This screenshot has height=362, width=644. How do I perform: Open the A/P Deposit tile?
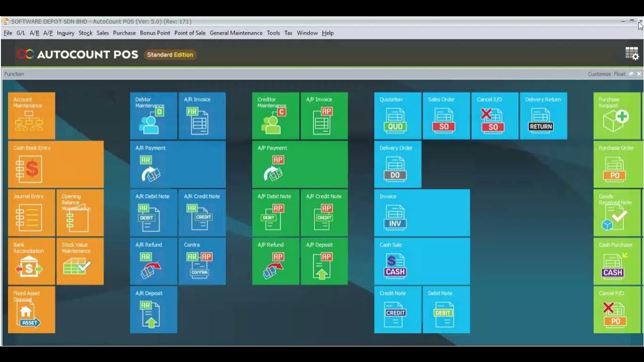325,261
